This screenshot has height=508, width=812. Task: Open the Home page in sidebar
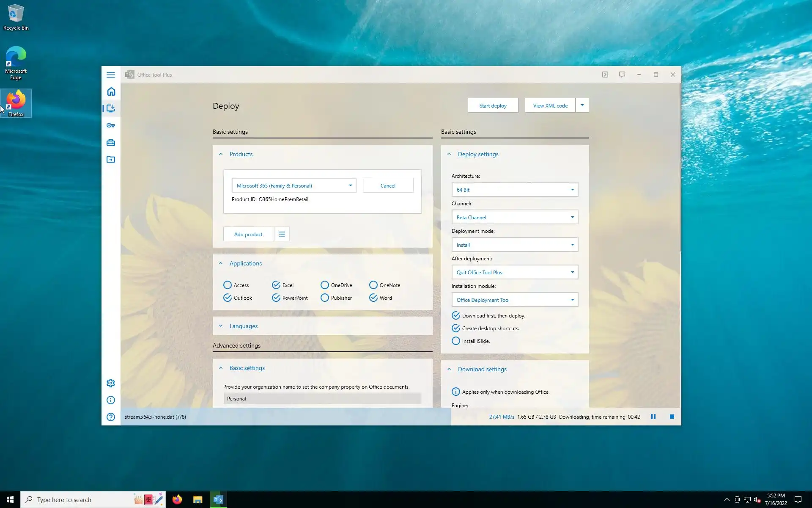coord(111,91)
